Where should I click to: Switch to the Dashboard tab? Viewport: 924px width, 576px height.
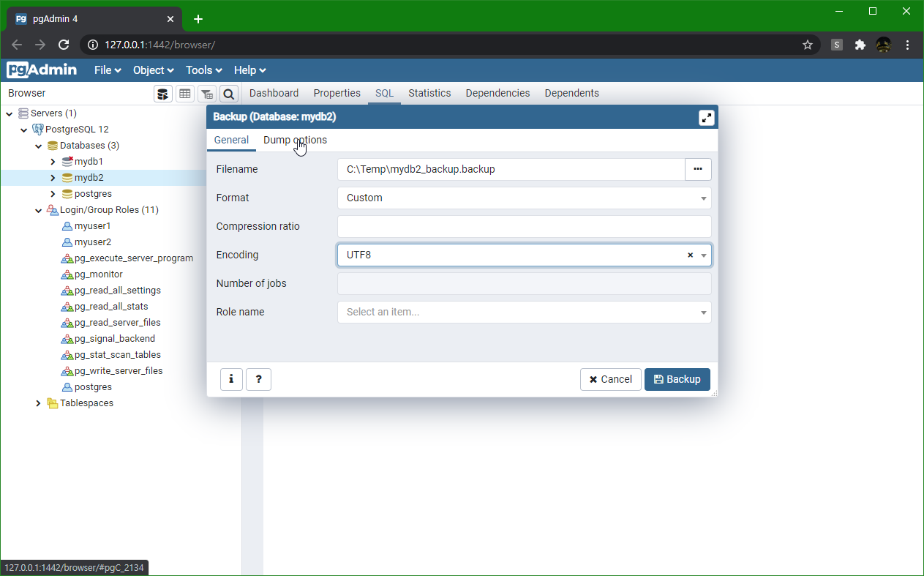(274, 93)
